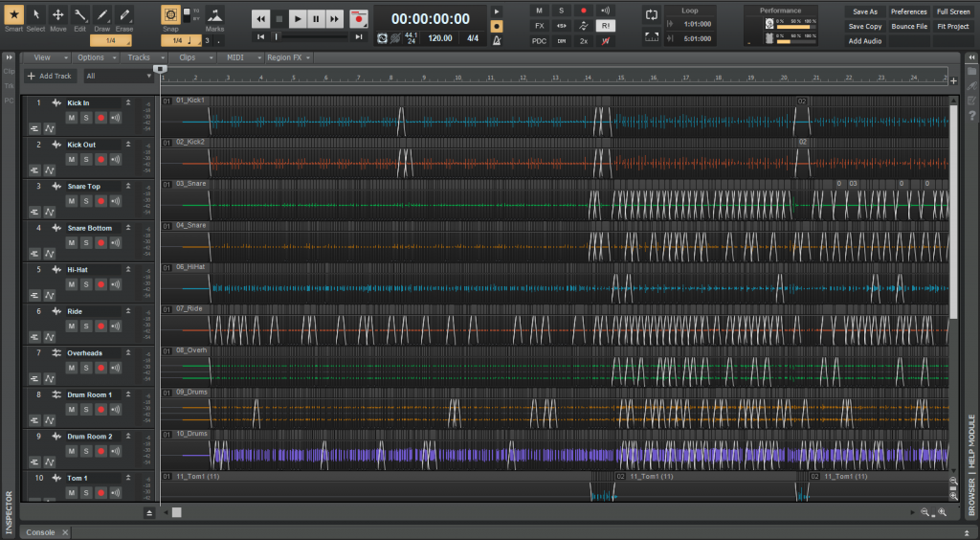Enable the Loop on/off button

pyautogui.click(x=651, y=15)
